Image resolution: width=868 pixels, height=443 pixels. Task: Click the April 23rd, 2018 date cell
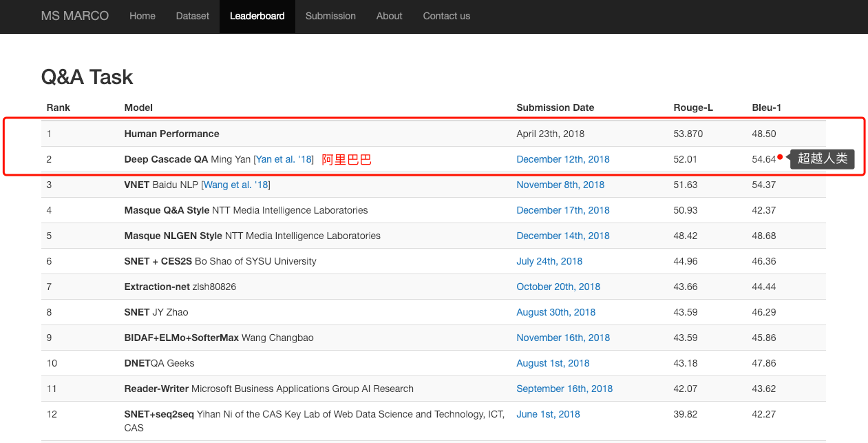551,134
